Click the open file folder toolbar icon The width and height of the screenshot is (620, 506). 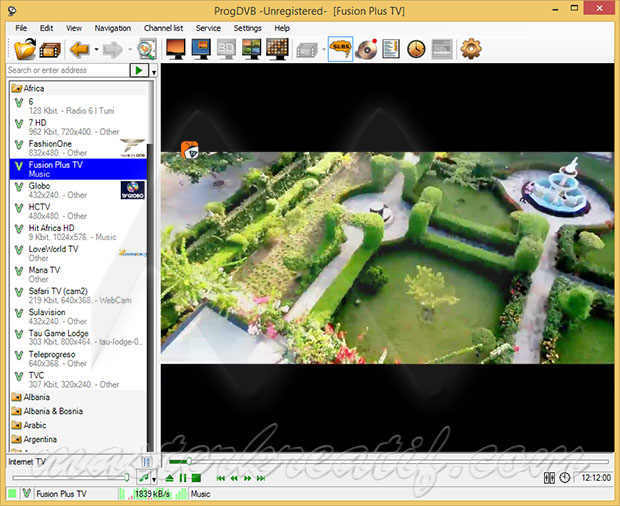[25, 49]
